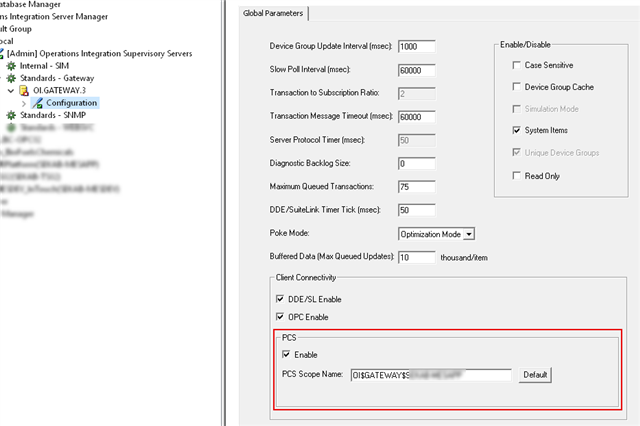Click the Simulation Mode checkbox

(x=516, y=109)
